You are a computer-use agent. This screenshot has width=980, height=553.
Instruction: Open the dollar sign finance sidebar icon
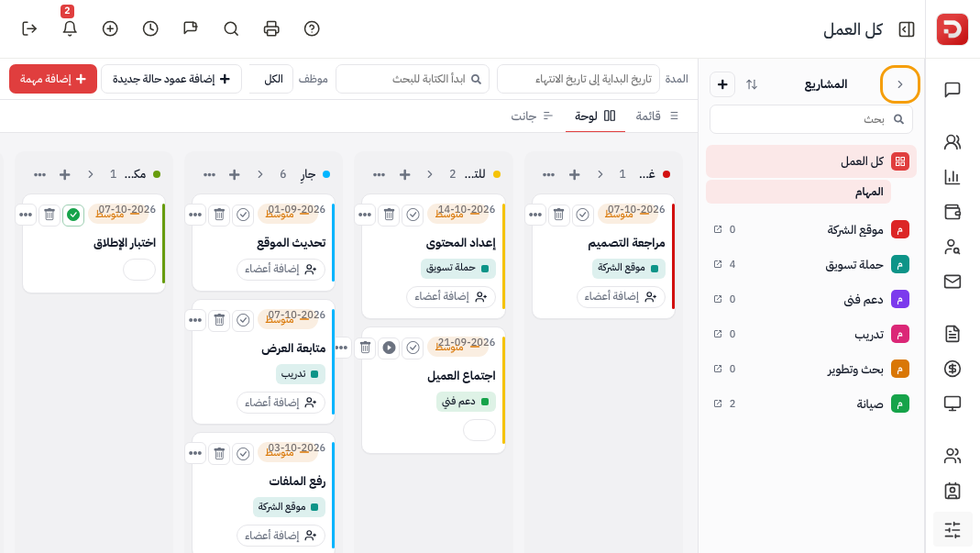coord(952,369)
